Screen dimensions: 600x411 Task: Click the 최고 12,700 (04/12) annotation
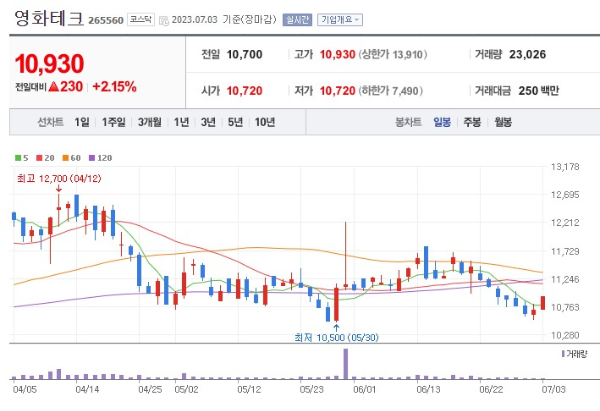point(59,178)
